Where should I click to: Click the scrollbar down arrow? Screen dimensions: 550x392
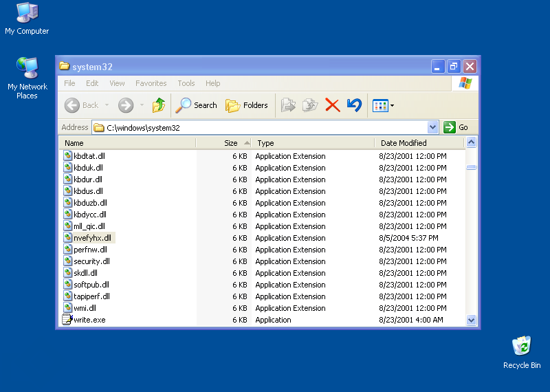[x=471, y=320]
